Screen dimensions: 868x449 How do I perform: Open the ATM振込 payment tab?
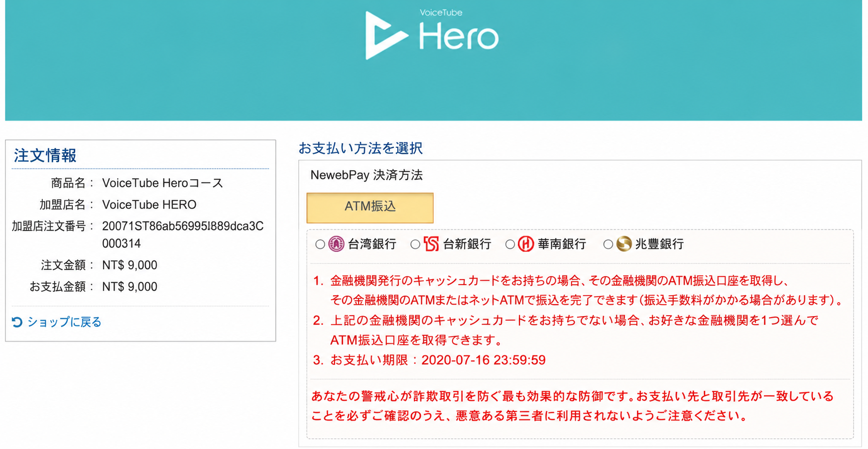(x=370, y=208)
